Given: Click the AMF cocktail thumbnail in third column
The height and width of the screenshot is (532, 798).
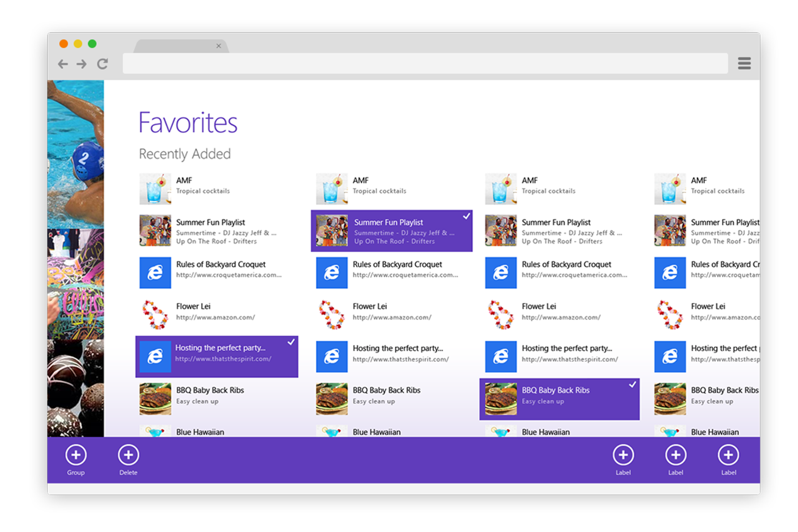Looking at the screenshot, I should pos(500,189).
